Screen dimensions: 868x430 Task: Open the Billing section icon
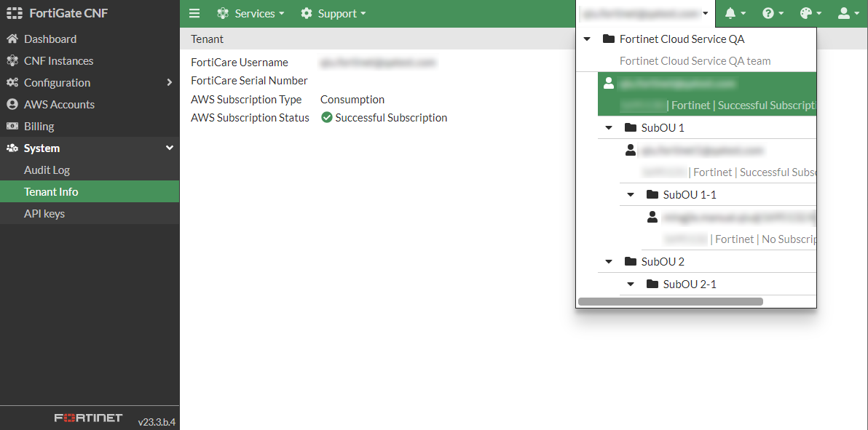[12, 126]
